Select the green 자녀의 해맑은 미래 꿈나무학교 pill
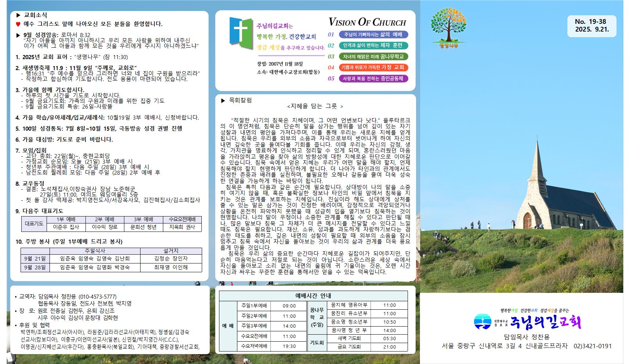 (373, 57)
